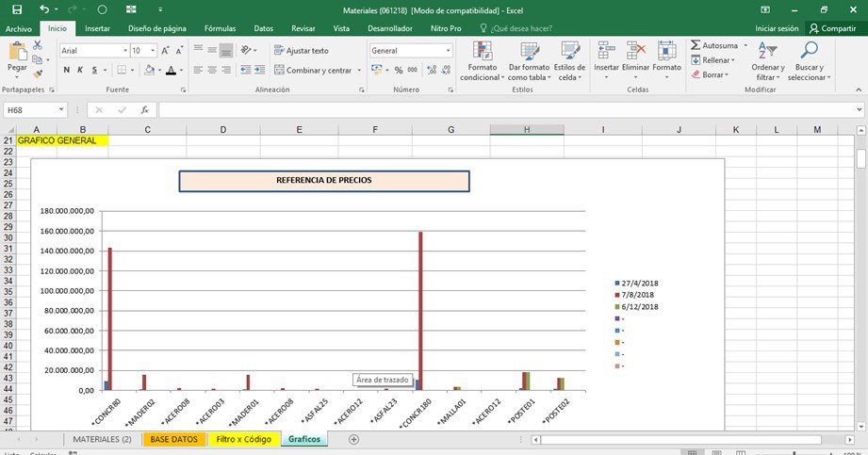Screen dimensions: 868x455
Task: Open the BASE DATOS sheet tab
Action: (x=173, y=439)
